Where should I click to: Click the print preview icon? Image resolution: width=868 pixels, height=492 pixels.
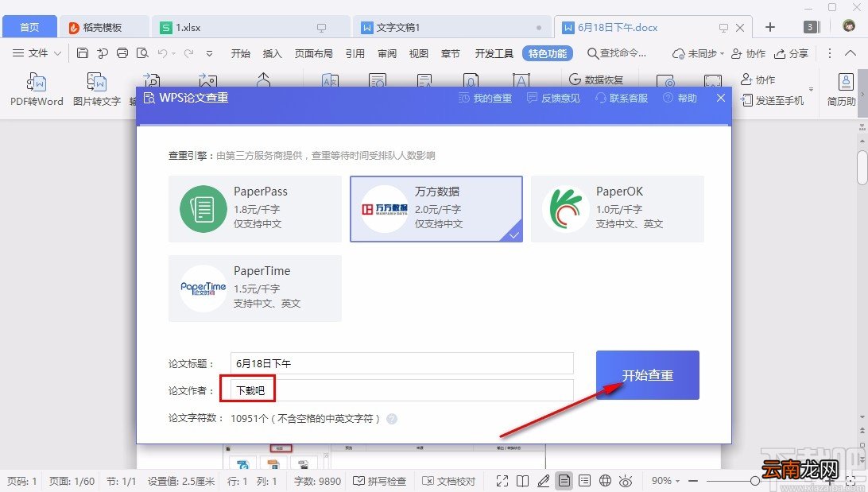142,53
